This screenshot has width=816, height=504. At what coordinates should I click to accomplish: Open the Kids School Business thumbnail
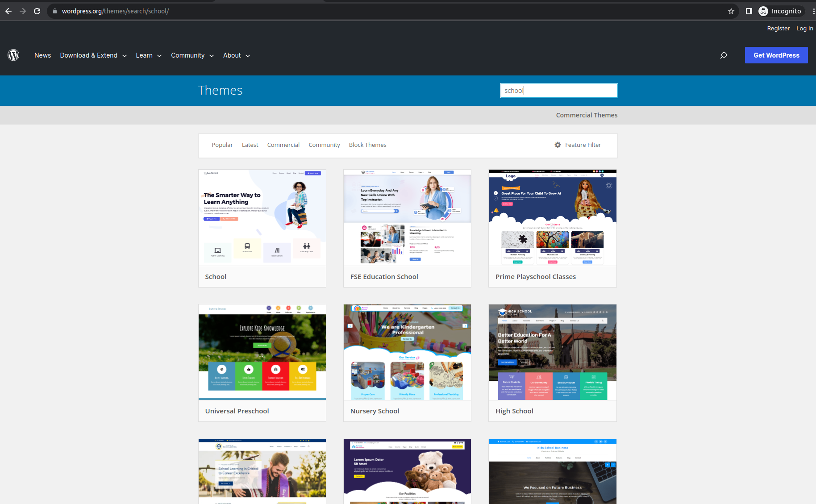552,471
